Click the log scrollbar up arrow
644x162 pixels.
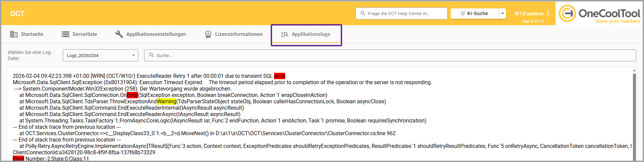634,70
